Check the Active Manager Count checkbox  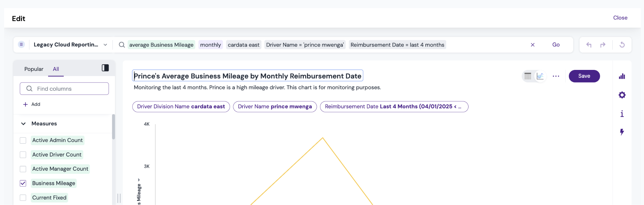[x=23, y=169]
